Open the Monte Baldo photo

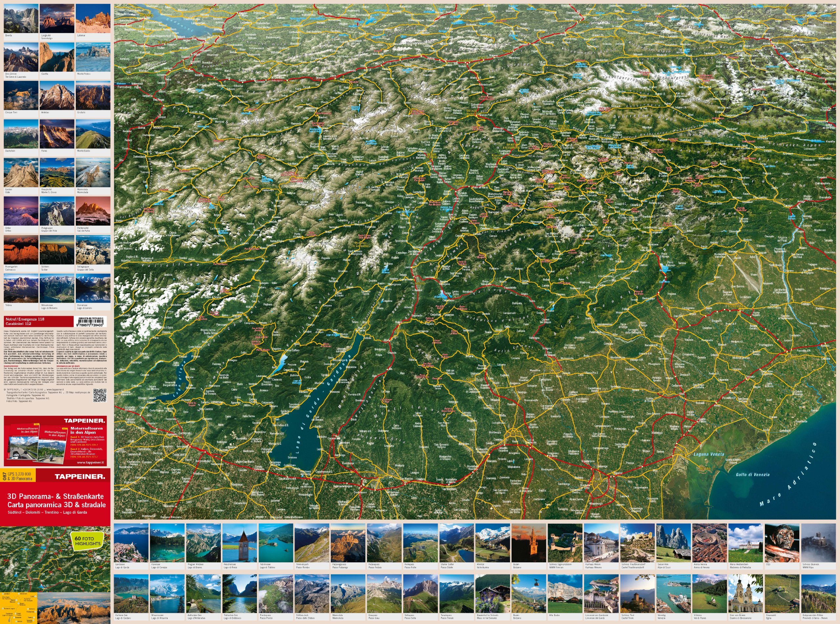(93, 134)
